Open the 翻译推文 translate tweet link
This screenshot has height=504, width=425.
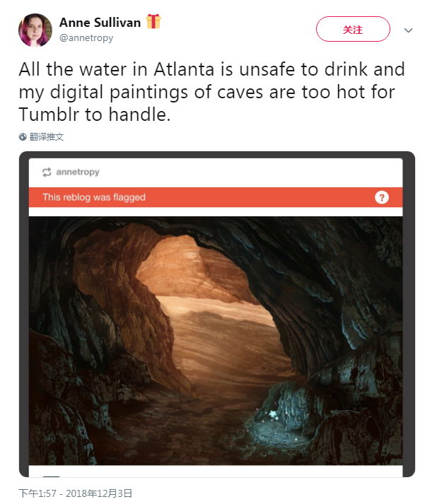click(x=46, y=137)
